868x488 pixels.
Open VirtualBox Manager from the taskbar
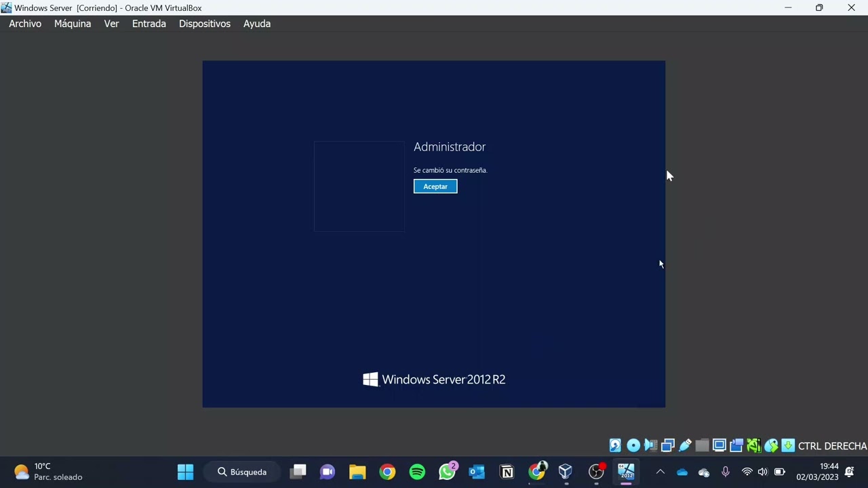click(566, 472)
